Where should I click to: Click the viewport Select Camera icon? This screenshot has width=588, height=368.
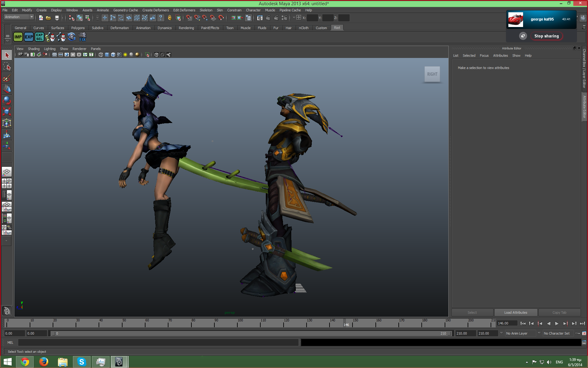pos(20,55)
